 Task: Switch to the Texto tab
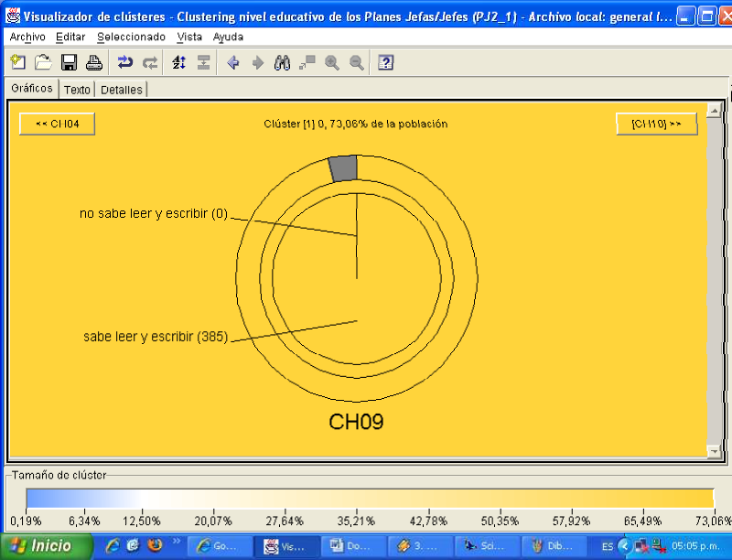(77, 90)
